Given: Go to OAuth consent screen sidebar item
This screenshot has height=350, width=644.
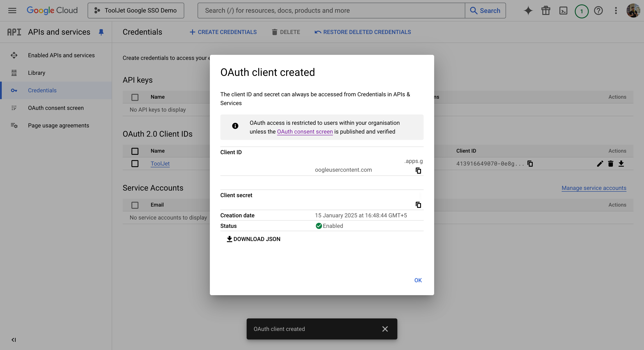Looking at the screenshot, I should pos(56,108).
